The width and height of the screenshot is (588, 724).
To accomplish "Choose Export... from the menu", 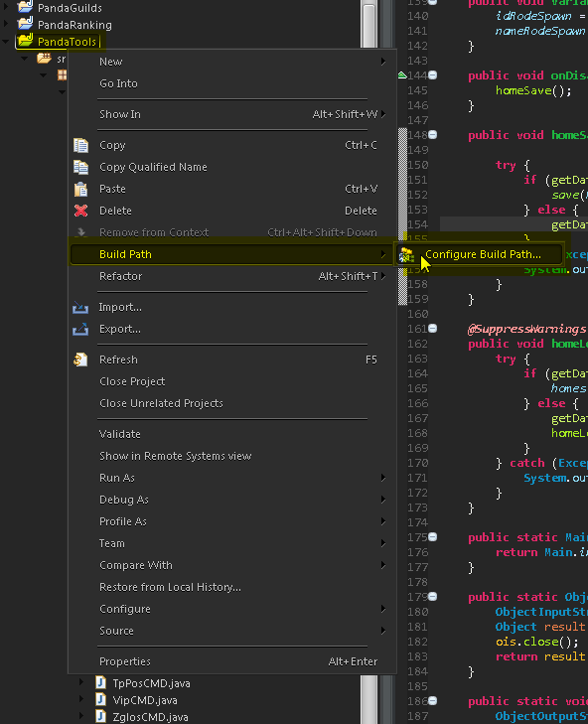I will pyautogui.click(x=232, y=329).
